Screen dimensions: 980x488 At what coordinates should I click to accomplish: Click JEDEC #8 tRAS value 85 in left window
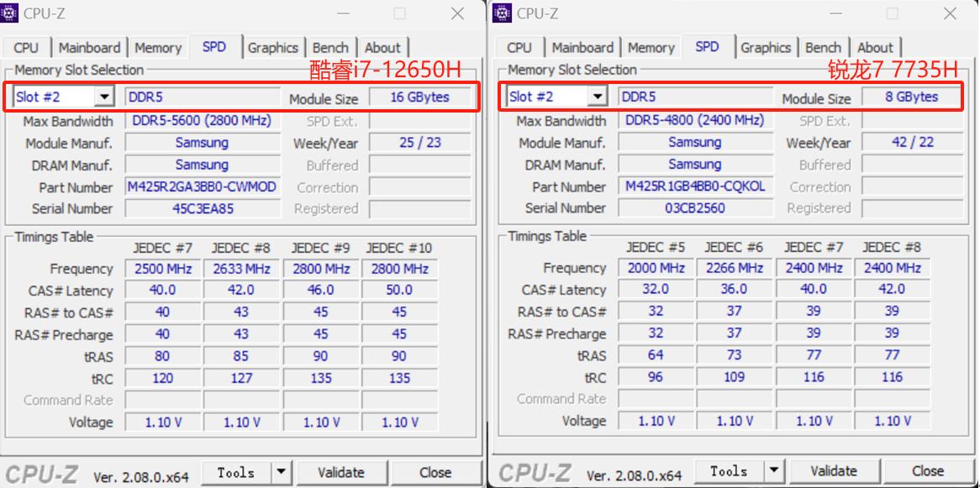[x=241, y=356]
